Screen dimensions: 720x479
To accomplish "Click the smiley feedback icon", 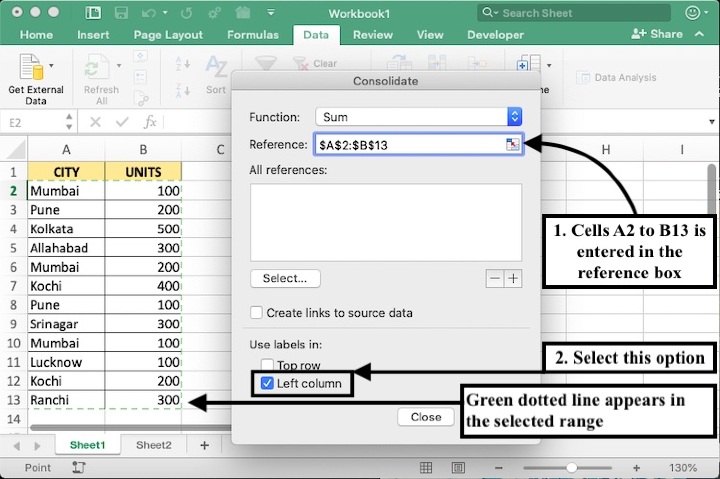I will (x=692, y=12).
